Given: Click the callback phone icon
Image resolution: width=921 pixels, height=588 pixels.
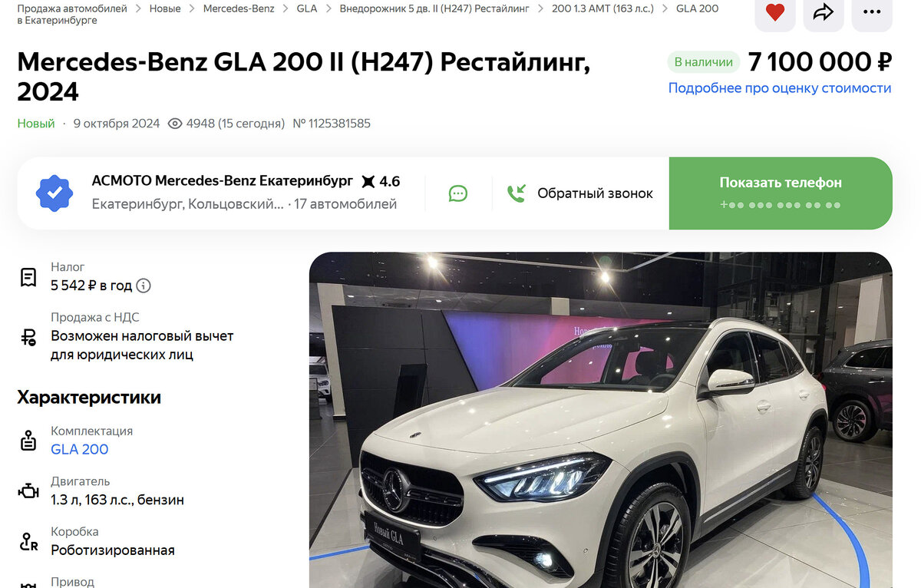Looking at the screenshot, I should 517,193.
